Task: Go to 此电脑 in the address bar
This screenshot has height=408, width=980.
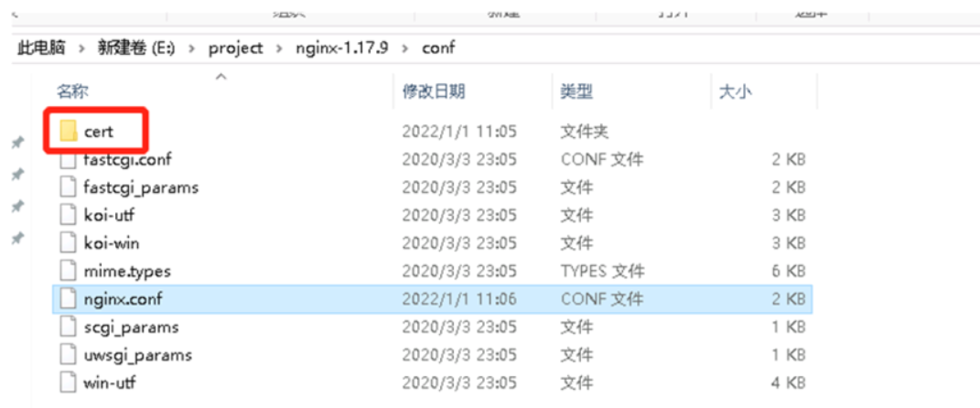Action: pyautogui.click(x=41, y=48)
